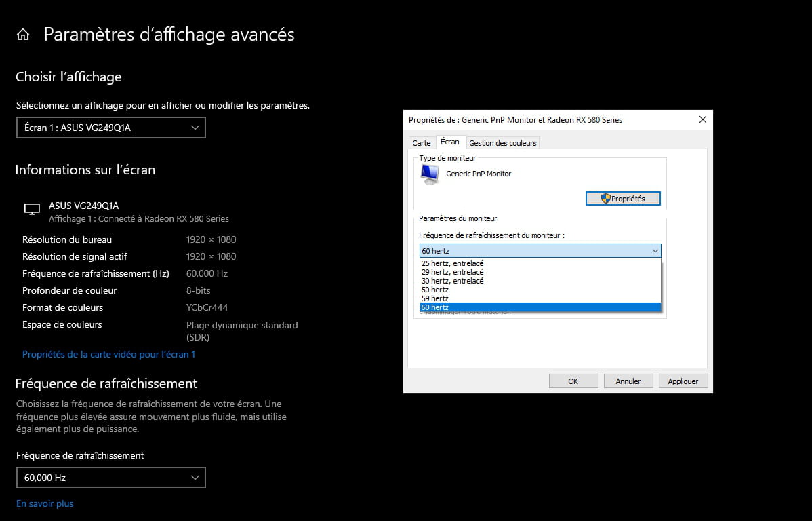Open the En savoir plus link

[x=45, y=504]
